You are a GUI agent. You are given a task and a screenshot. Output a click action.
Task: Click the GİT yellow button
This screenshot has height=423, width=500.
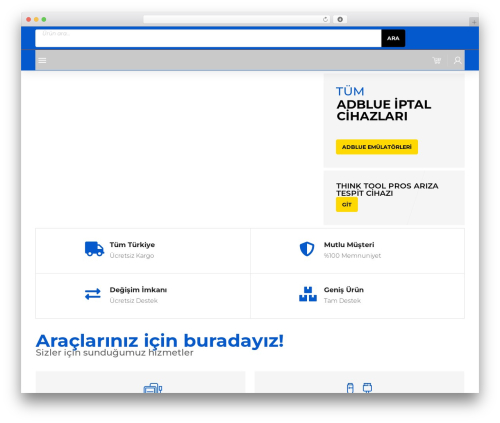pyautogui.click(x=347, y=205)
